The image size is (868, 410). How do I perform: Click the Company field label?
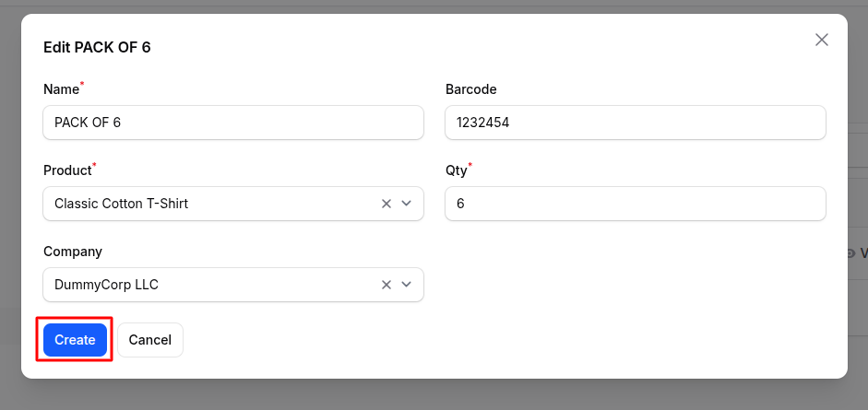[x=73, y=252]
